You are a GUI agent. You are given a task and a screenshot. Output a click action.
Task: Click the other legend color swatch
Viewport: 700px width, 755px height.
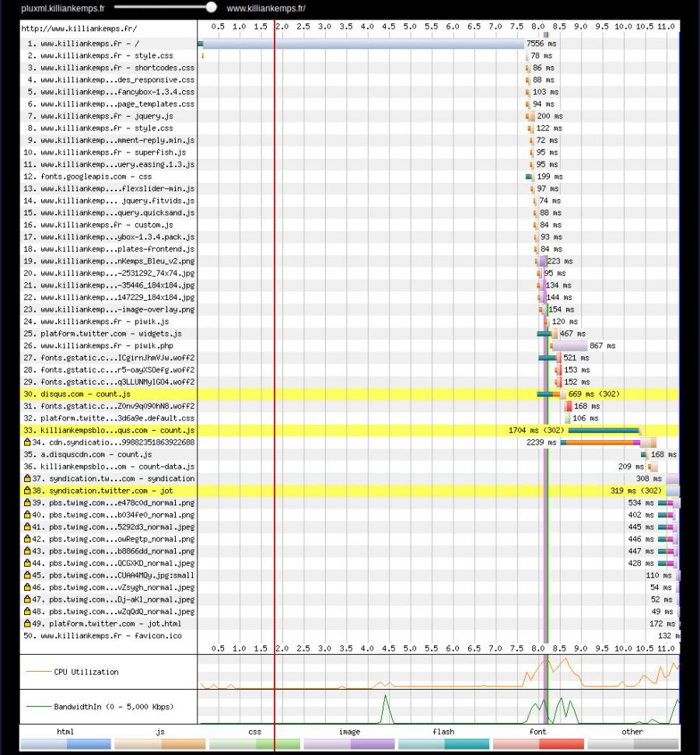[x=632, y=744]
